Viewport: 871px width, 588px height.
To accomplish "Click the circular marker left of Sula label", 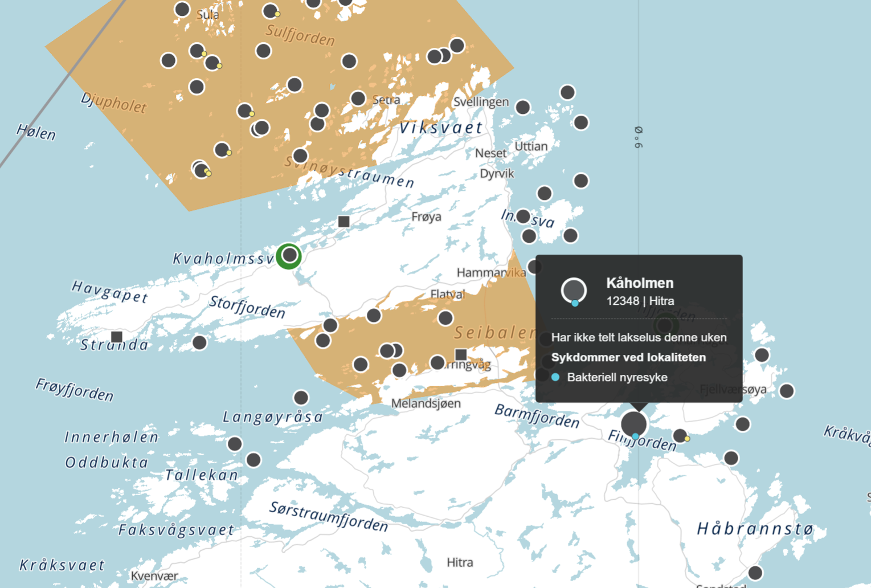I will pos(182,9).
